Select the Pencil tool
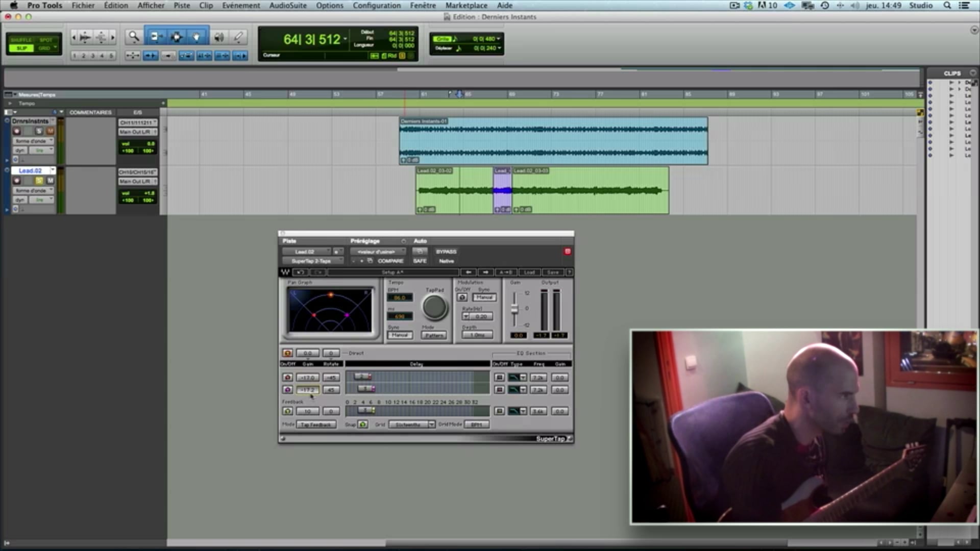The height and width of the screenshot is (551, 980). [x=238, y=37]
